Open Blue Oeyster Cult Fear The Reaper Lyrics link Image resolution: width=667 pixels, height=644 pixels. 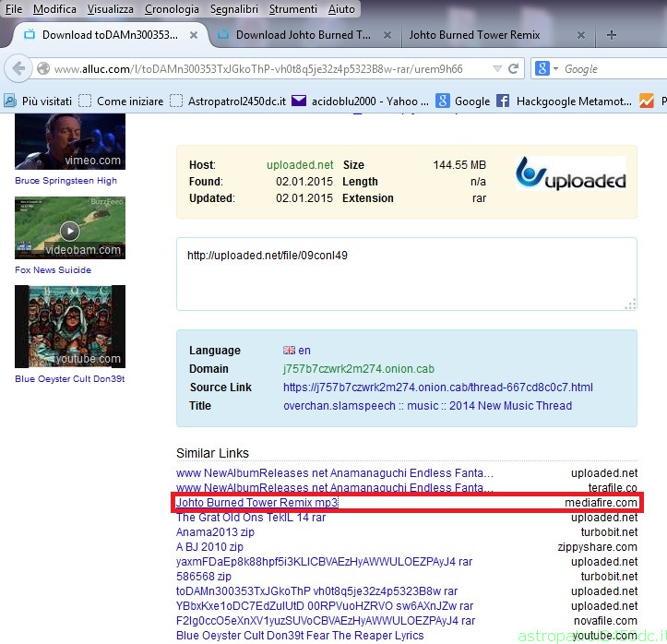(x=300, y=635)
